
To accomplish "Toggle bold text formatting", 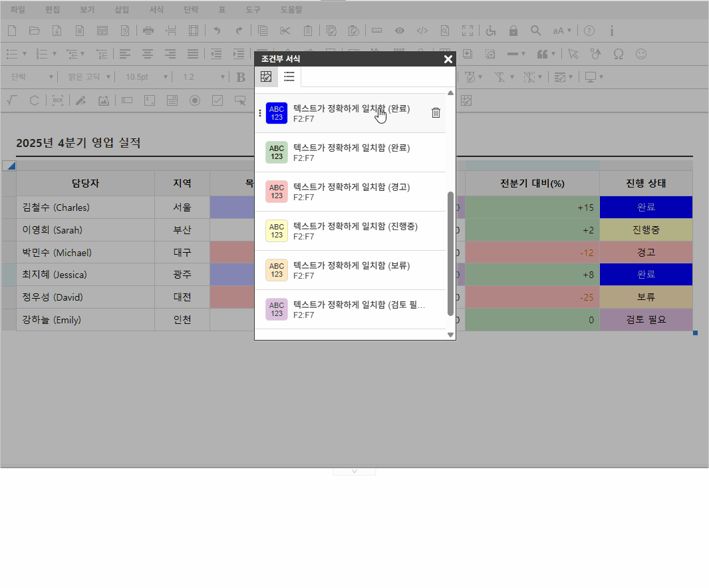I will click(x=241, y=77).
